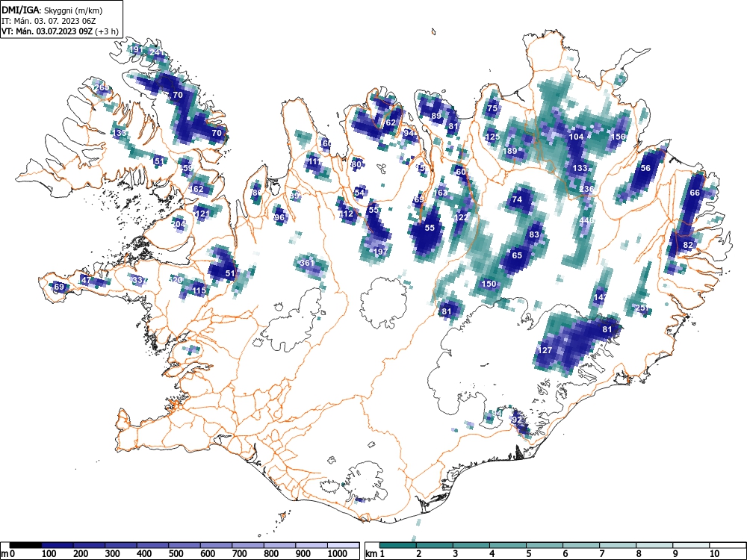Click the visibility value 163 on the map
This screenshot has height=560, width=747.
[441, 193]
